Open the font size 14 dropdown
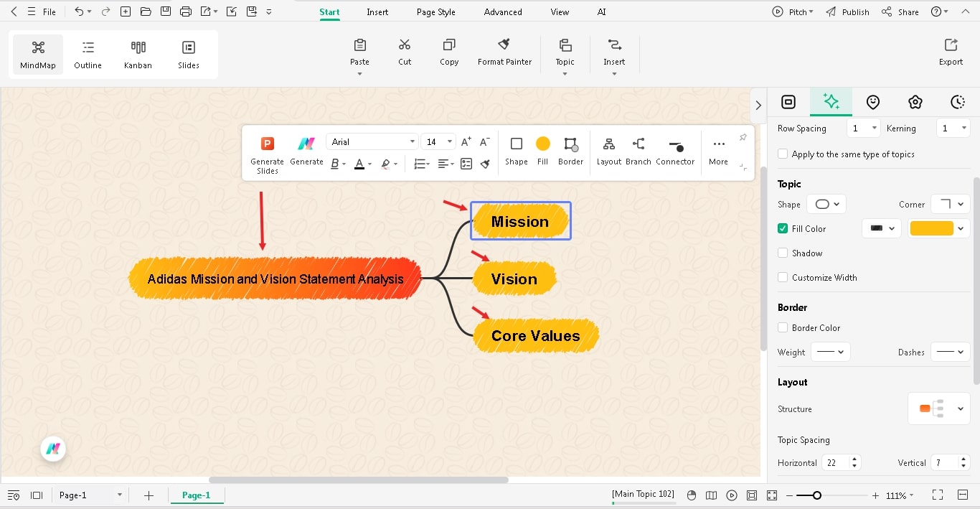Image resolution: width=980 pixels, height=509 pixels. [x=438, y=141]
